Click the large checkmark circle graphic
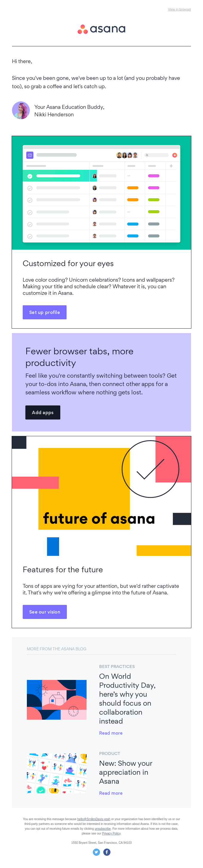 (x=150, y=469)
